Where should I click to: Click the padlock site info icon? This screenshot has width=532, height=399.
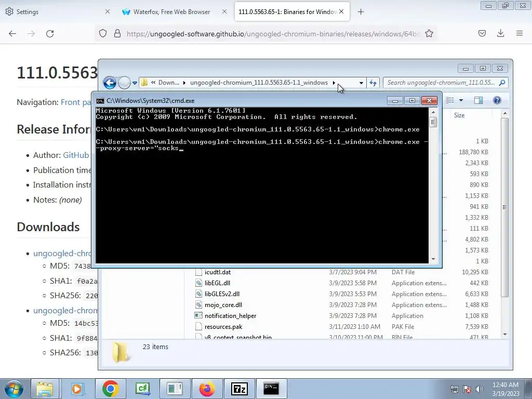(x=117, y=33)
